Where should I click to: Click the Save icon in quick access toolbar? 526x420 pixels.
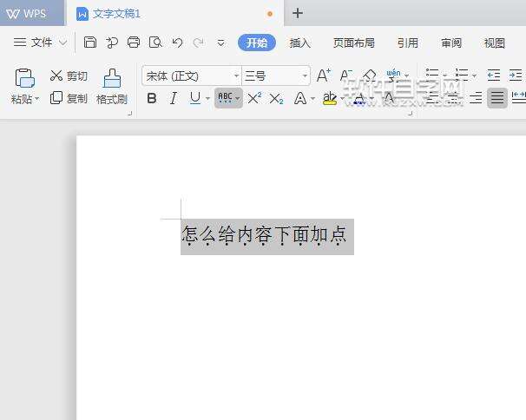point(90,43)
